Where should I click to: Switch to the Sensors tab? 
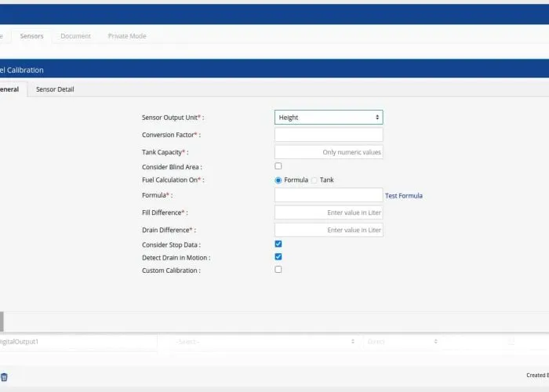(x=32, y=36)
